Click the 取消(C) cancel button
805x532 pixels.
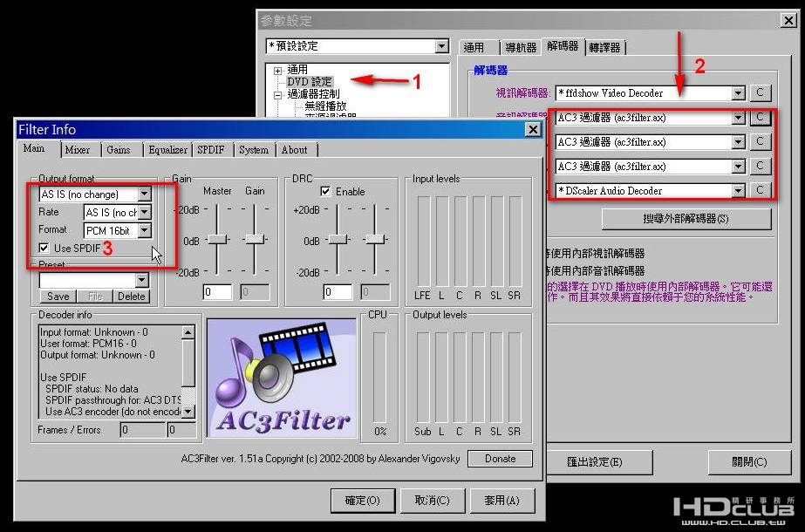pyautogui.click(x=433, y=501)
